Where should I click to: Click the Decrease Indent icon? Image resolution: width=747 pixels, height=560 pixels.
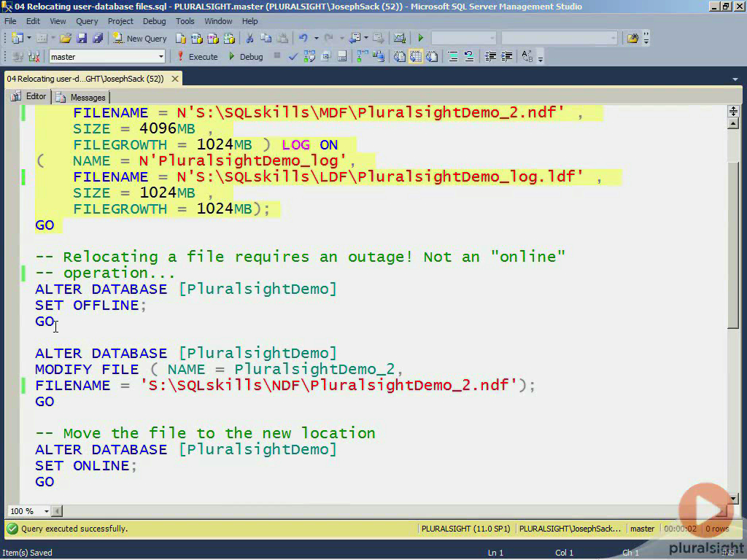[x=490, y=57]
